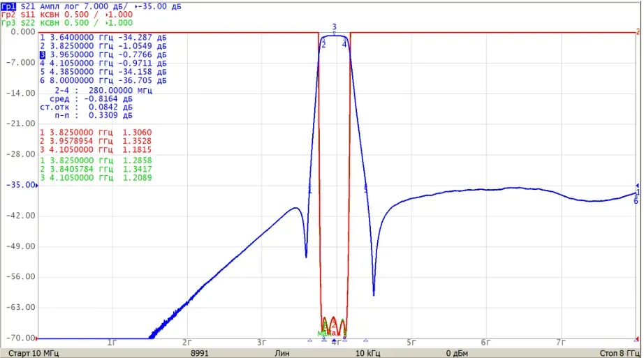
Task: Select red S11 marker 2 at 3.9578954 ГГц
Action: click(x=96, y=141)
